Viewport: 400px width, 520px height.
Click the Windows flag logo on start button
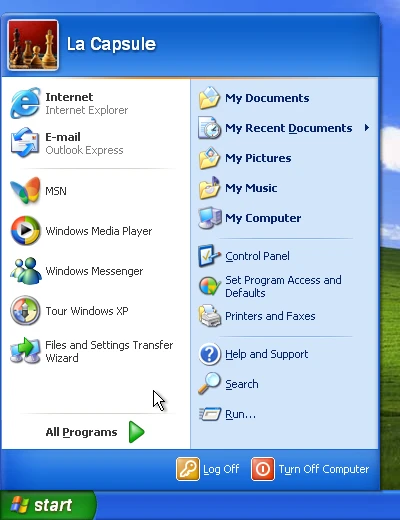coord(19,505)
